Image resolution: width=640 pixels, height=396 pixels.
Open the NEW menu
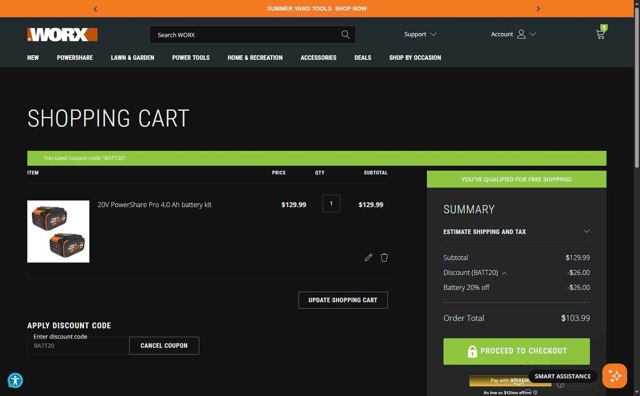33,58
